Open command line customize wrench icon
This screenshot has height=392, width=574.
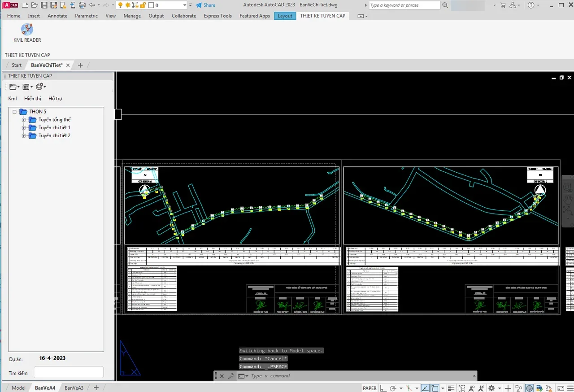coord(231,376)
